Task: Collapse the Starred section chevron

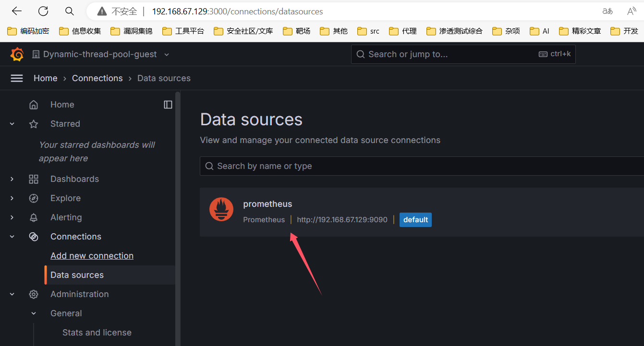Action: point(12,124)
